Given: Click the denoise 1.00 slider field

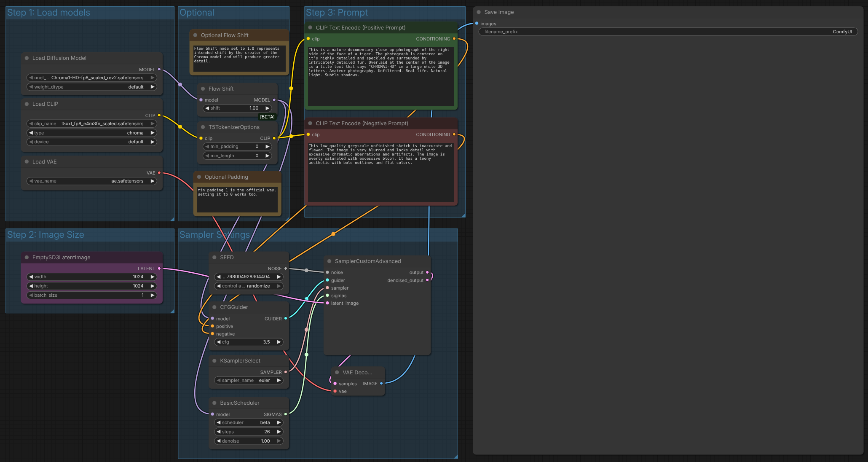Looking at the screenshot, I should (x=249, y=441).
